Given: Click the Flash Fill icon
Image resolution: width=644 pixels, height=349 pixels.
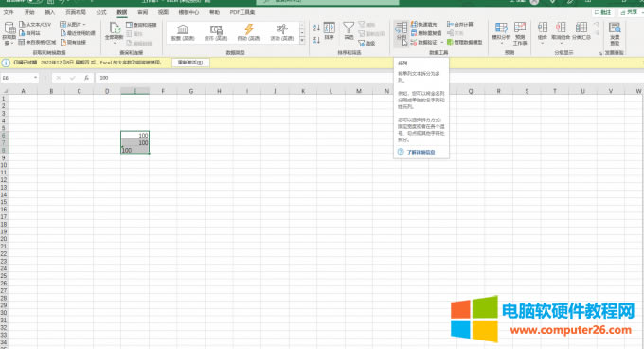Looking at the screenshot, I should 414,25.
